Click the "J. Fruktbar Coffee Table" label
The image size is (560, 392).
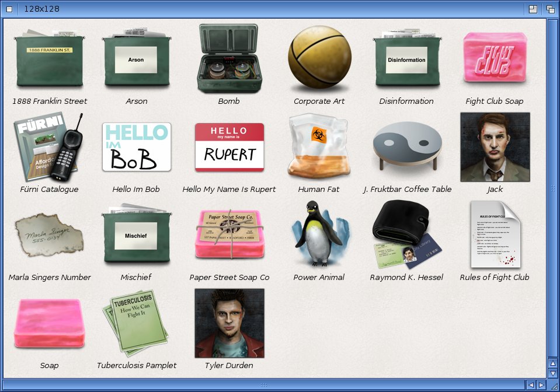click(407, 190)
